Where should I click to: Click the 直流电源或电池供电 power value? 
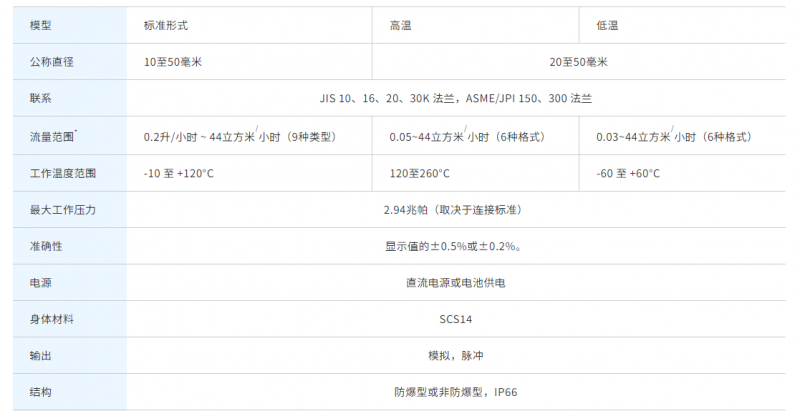click(455, 283)
